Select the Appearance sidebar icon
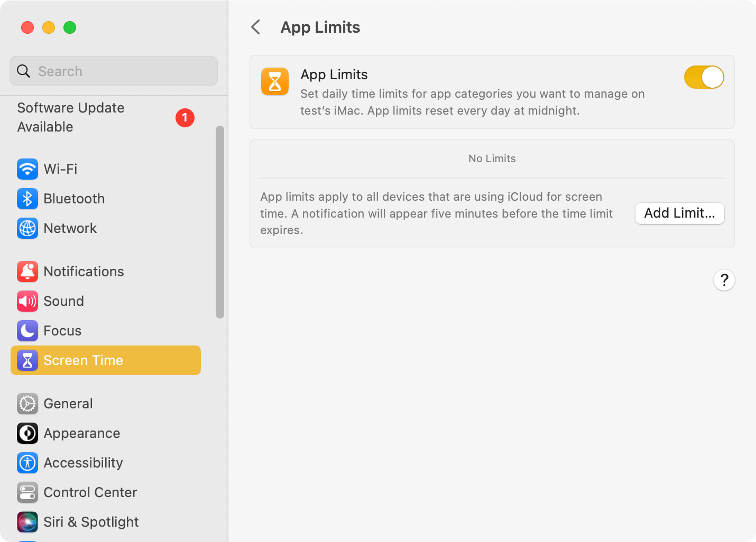 click(x=27, y=433)
